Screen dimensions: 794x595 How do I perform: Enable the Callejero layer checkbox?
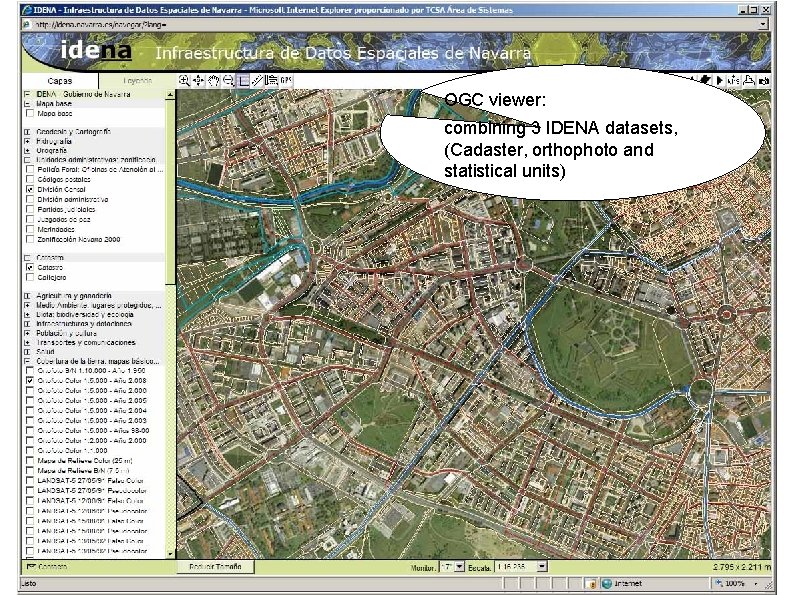(30, 277)
